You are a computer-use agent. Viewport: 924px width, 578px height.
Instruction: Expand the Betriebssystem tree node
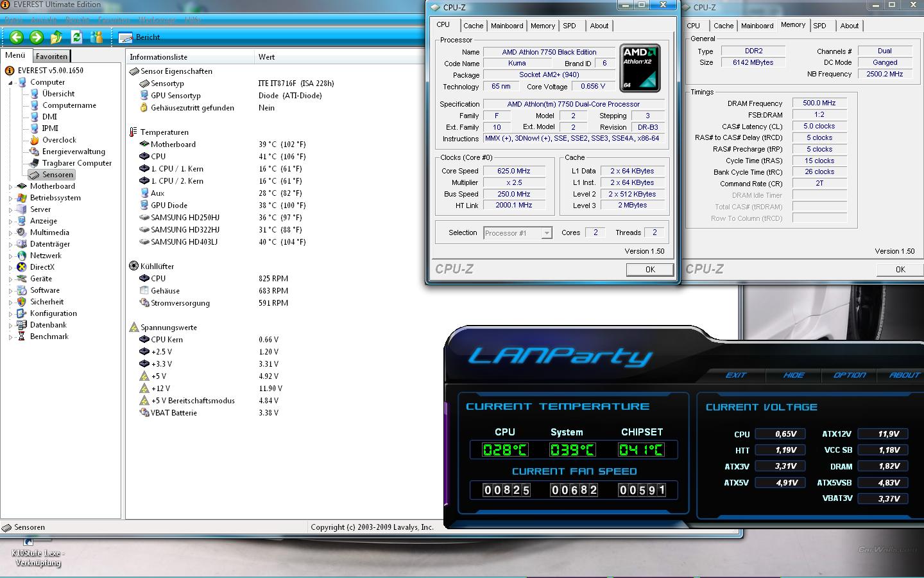click(10, 198)
